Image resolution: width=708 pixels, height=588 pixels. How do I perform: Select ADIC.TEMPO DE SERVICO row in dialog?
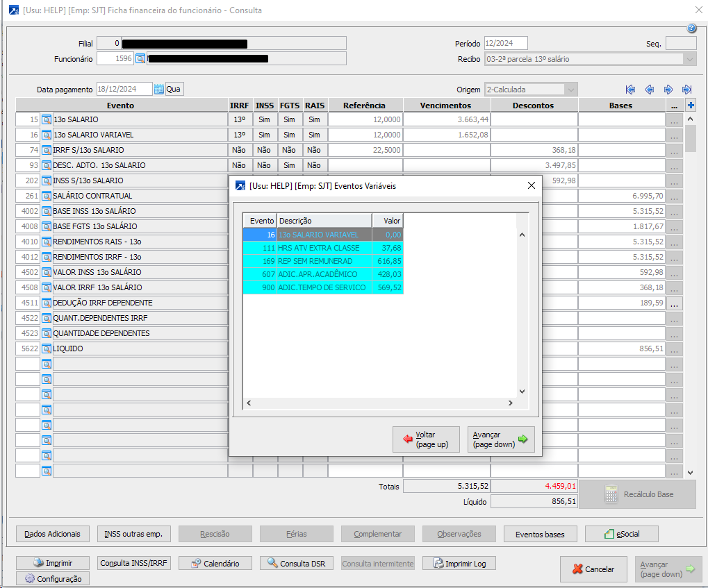323,287
